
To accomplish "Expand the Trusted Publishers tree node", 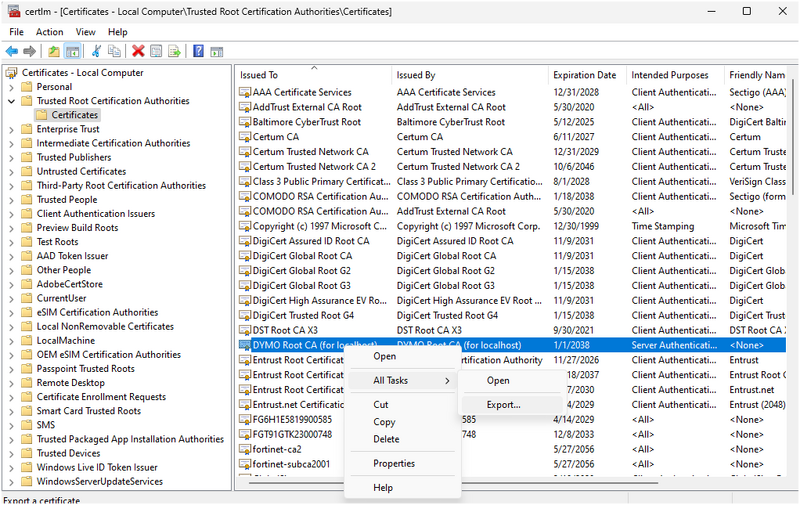I will click(11, 157).
